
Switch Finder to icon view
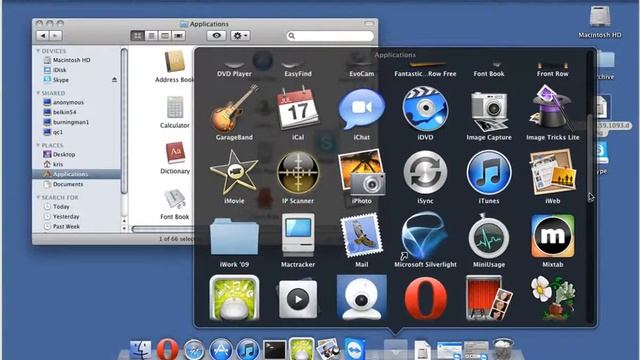click(x=138, y=36)
